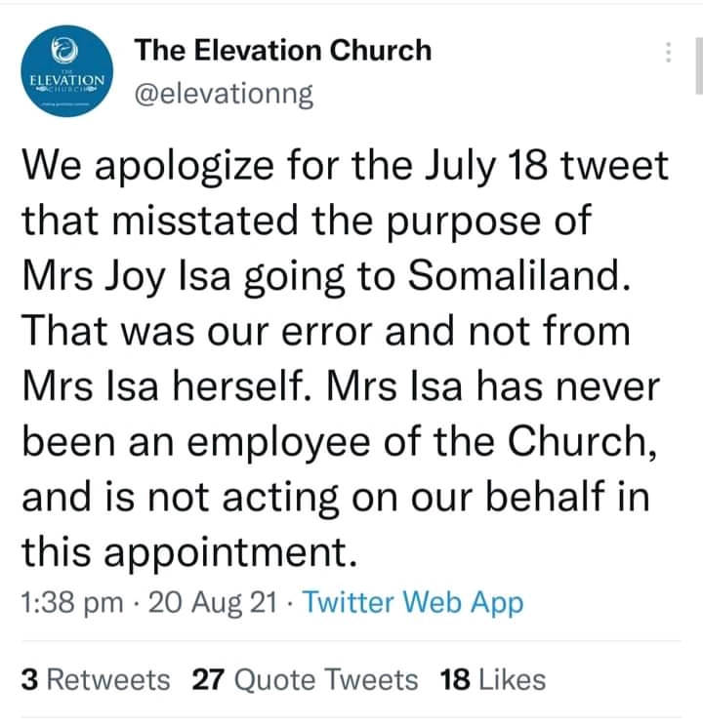
Task: Click the @elevationng handle
Action: (x=224, y=94)
